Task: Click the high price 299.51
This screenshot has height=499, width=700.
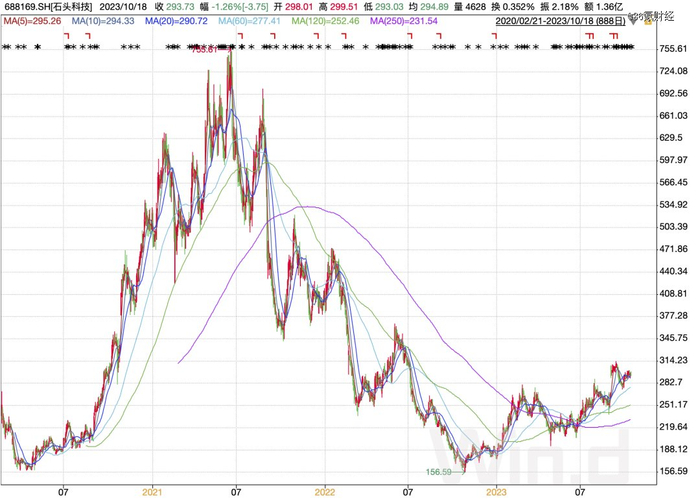Action: click(344, 7)
